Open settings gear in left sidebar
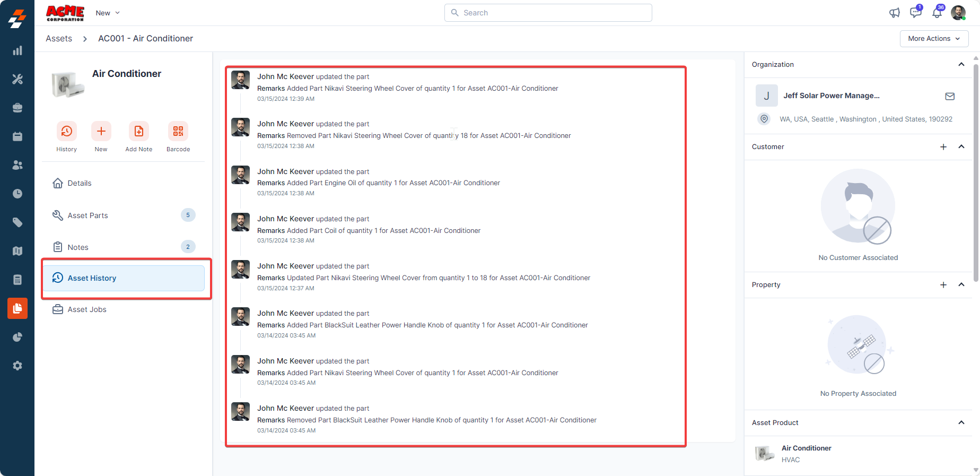The image size is (980, 476). 17,366
